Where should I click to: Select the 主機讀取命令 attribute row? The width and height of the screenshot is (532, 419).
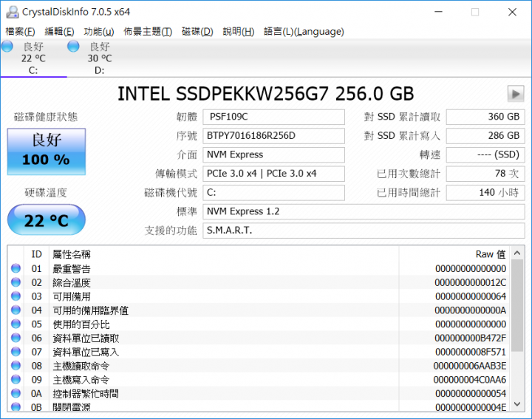tap(259, 366)
